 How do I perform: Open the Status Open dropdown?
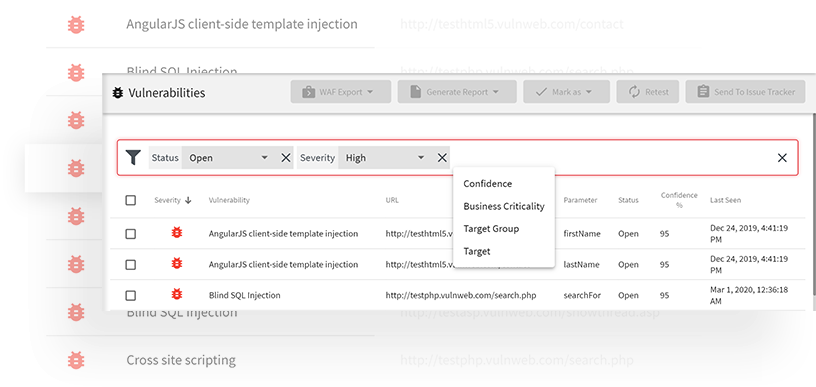click(x=229, y=158)
